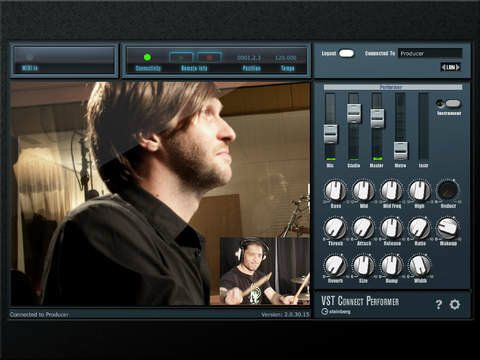Click the Makeup gain knob

click(448, 228)
